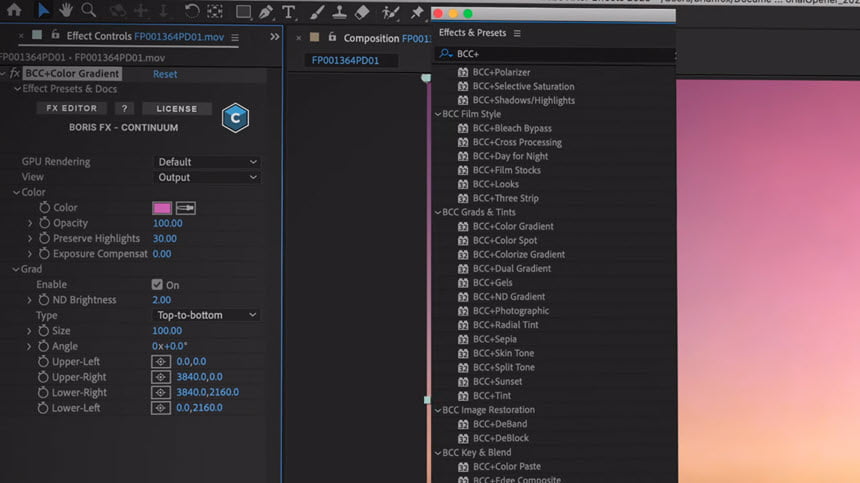Screen dimensions: 860x483
Task: Uncheck the Grad Enable On checkbox
Action: click(x=157, y=284)
